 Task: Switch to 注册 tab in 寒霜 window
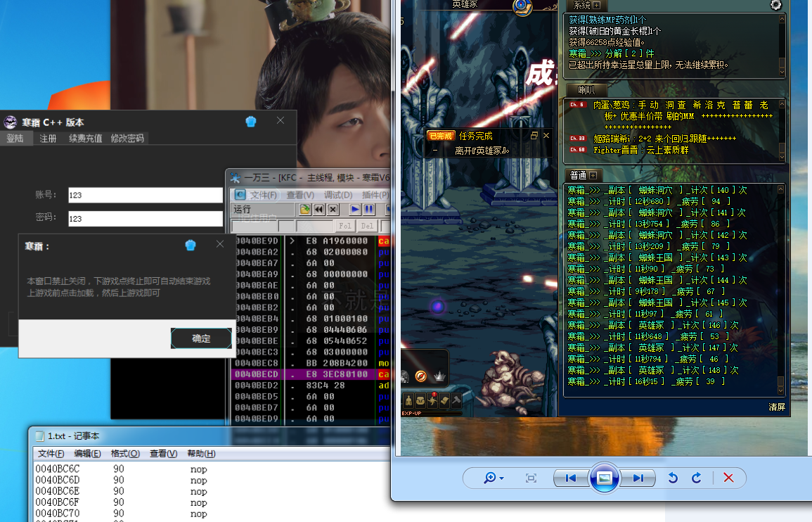(48, 139)
